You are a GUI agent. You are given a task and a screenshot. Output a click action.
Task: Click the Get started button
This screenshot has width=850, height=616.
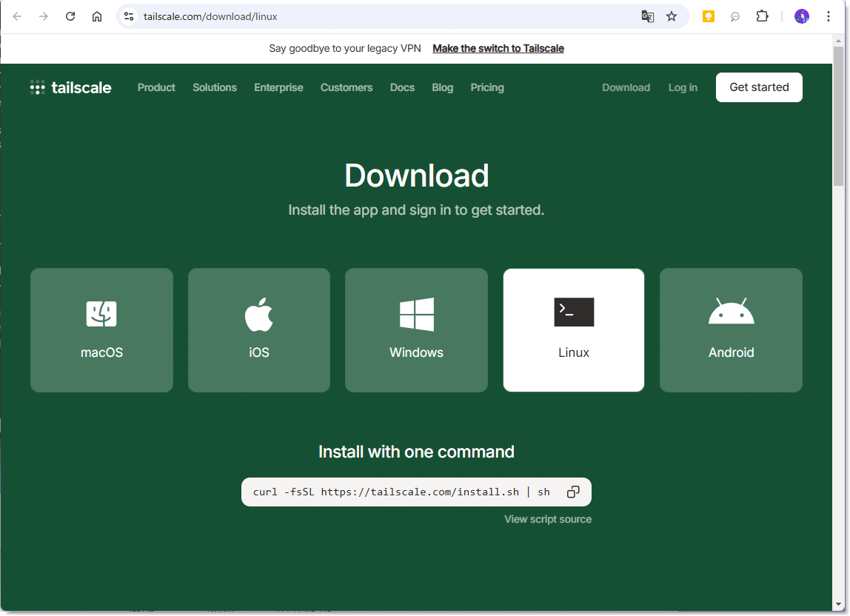coord(759,87)
